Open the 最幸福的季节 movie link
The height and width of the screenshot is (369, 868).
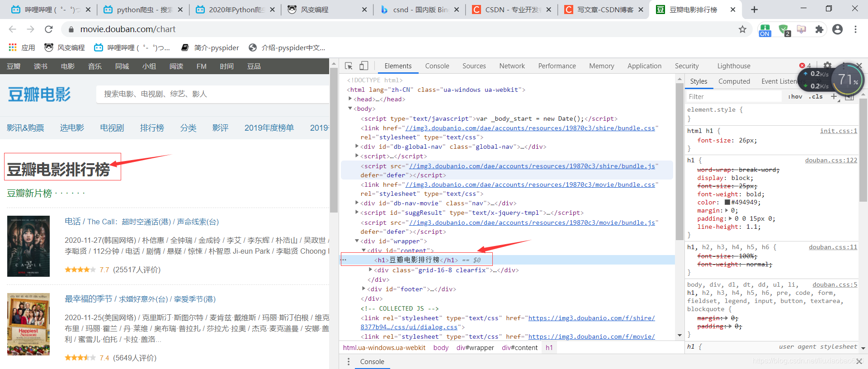140,299
